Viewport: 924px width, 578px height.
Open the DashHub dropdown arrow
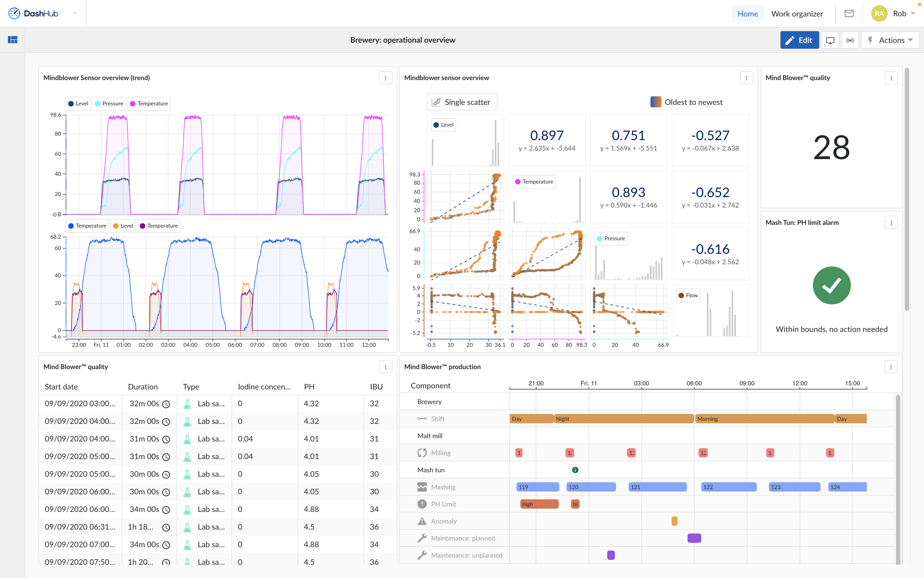point(75,13)
